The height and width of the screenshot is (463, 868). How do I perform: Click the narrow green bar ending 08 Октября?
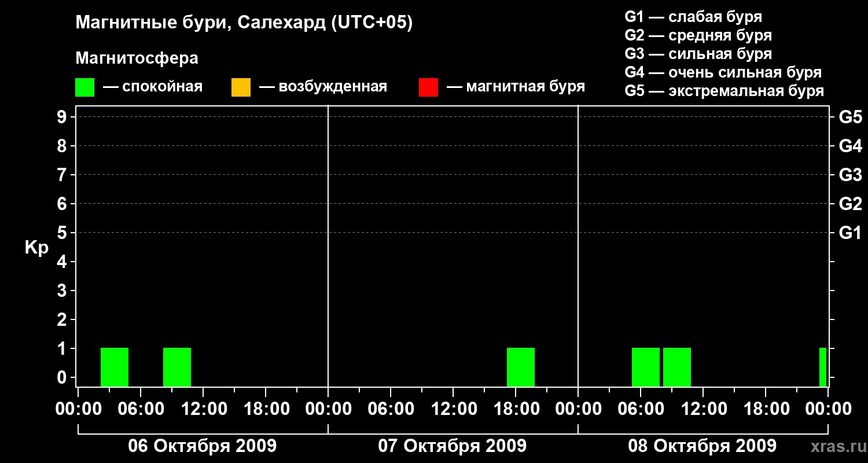(823, 367)
